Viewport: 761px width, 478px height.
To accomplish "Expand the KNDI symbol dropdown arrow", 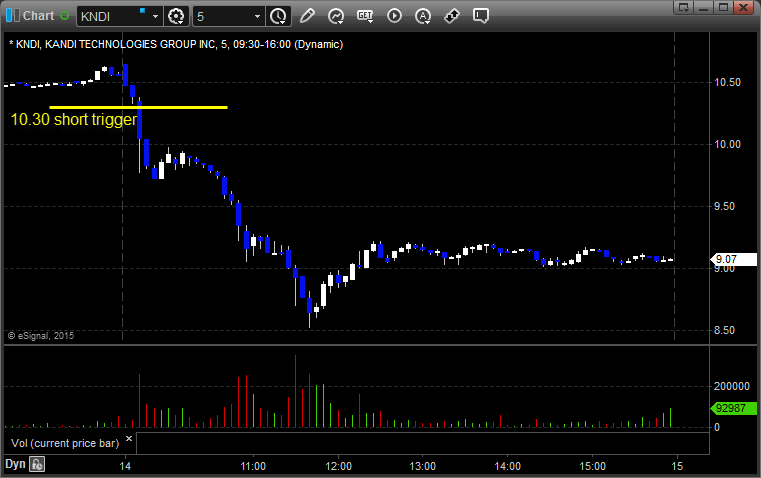I will (x=155, y=16).
